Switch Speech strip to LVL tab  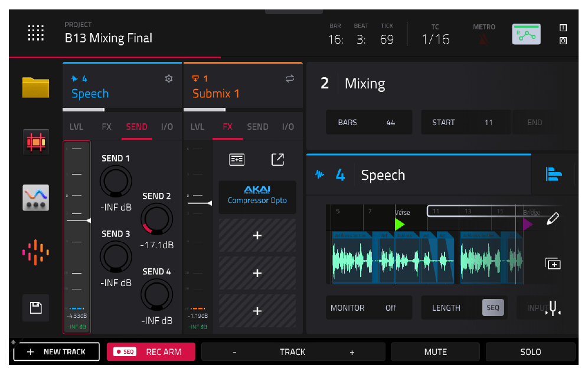click(x=76, y=127)
